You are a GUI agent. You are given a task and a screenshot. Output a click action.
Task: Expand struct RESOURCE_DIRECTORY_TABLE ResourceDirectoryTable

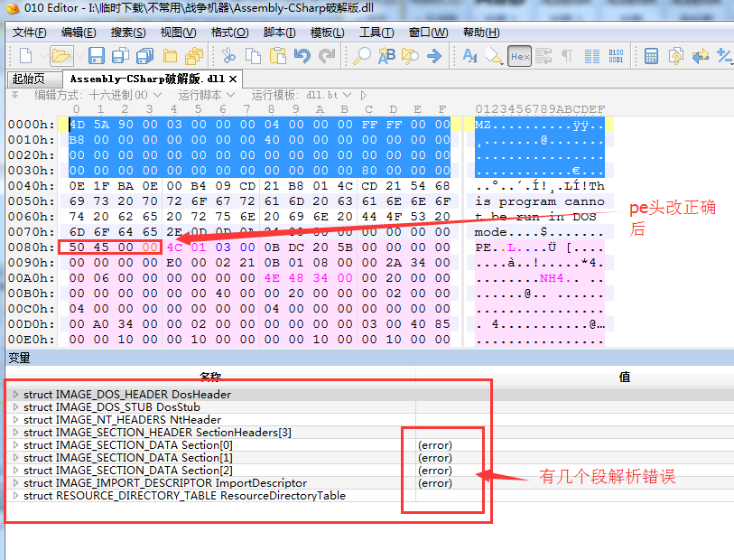[15, 495]
